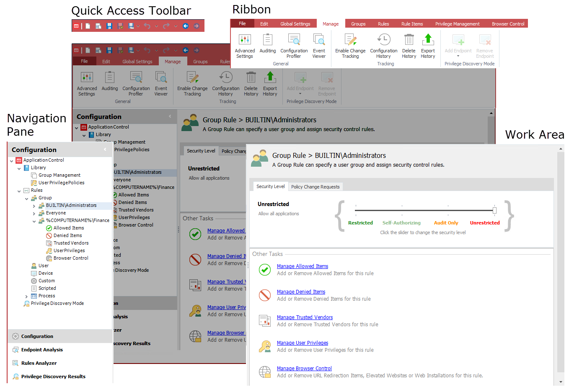Click the Forward arrow in Quick Access Toolbar callout
The image size is (569, 392).
tap(197, 26)
